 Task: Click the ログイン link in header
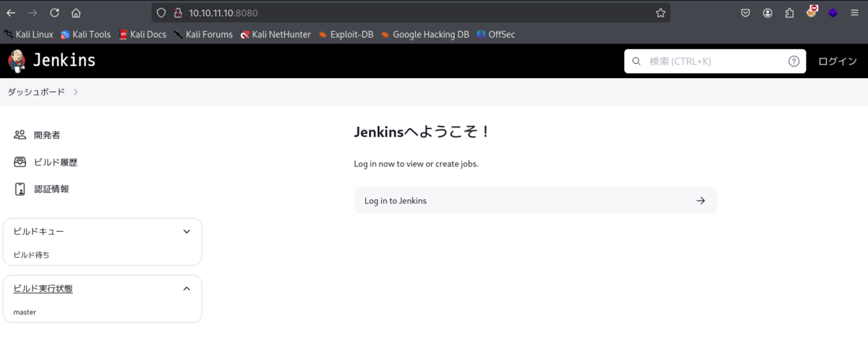837,62
